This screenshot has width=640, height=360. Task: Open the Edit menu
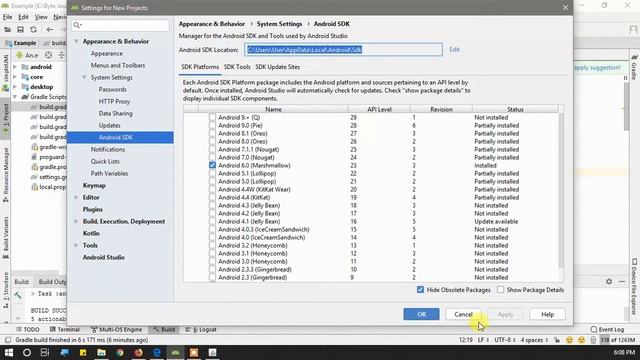point(23,17)
